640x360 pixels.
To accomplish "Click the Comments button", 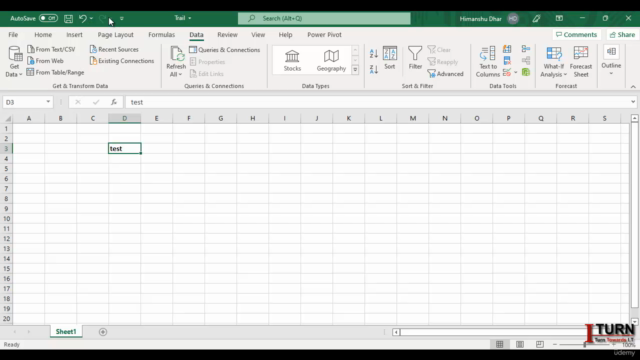I will 576,35.
